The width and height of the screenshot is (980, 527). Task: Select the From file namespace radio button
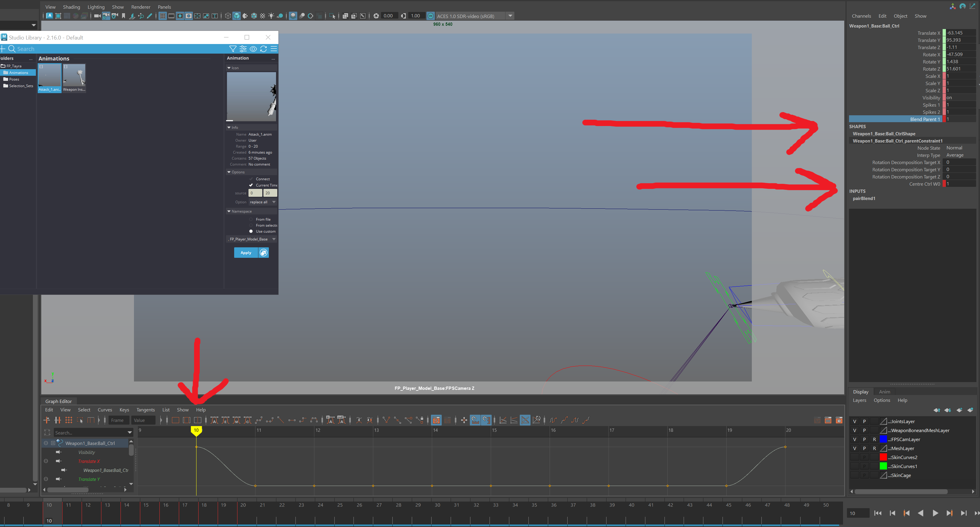pos(251,219)
